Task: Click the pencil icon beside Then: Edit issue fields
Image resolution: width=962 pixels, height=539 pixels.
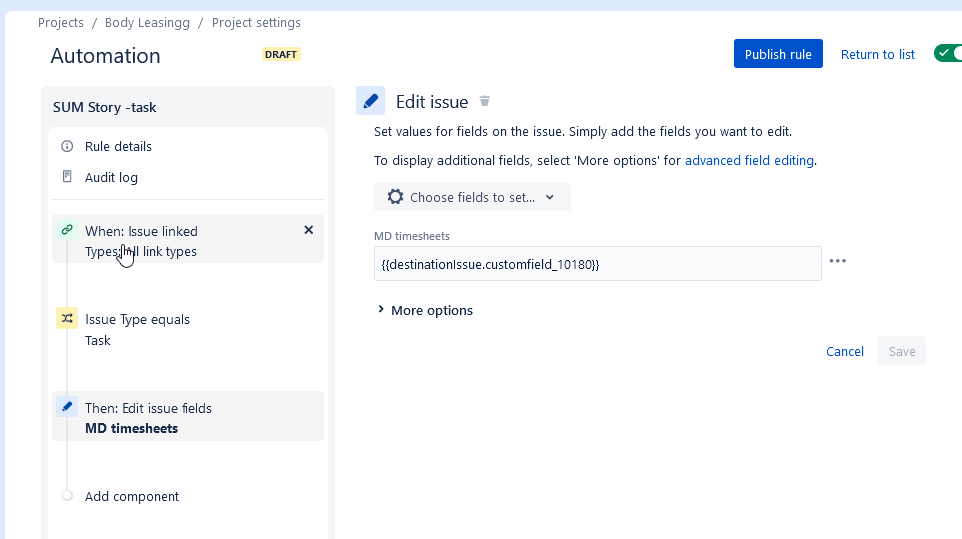Action: [x=67, y=407]
